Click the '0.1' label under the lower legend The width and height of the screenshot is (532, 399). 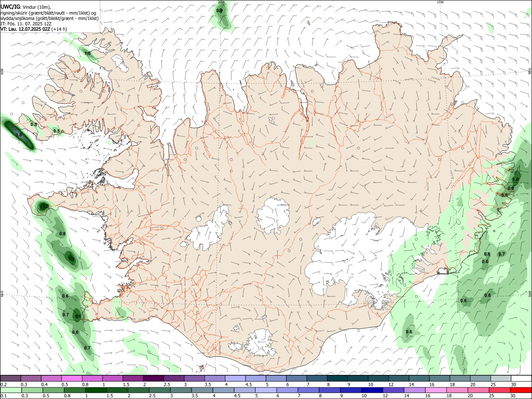coord(4,396)
